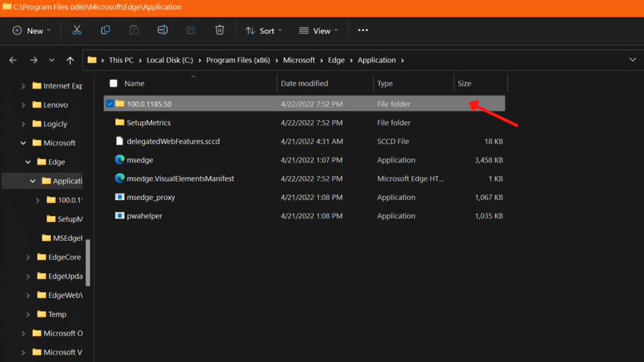This screenshot has width=644, height=362.
Task: Expand the Lenovo tree folder
Action: point(23,105)
